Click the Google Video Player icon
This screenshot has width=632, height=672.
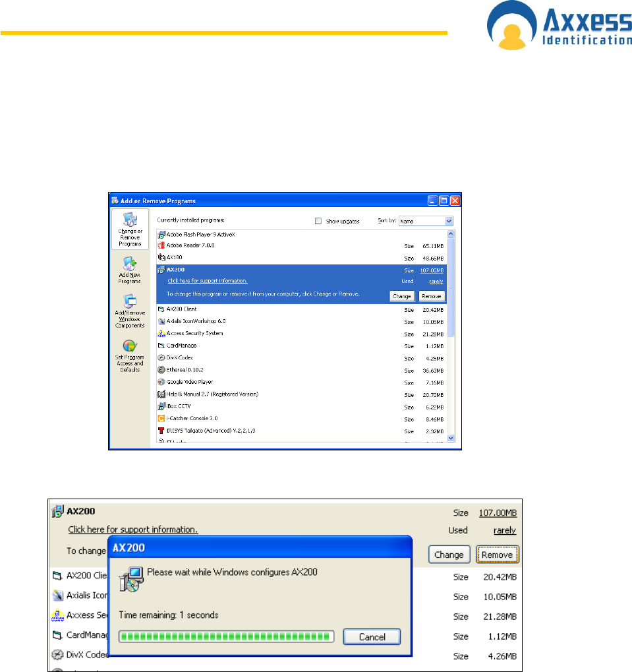pyautogui.click(x=161, y=381)
